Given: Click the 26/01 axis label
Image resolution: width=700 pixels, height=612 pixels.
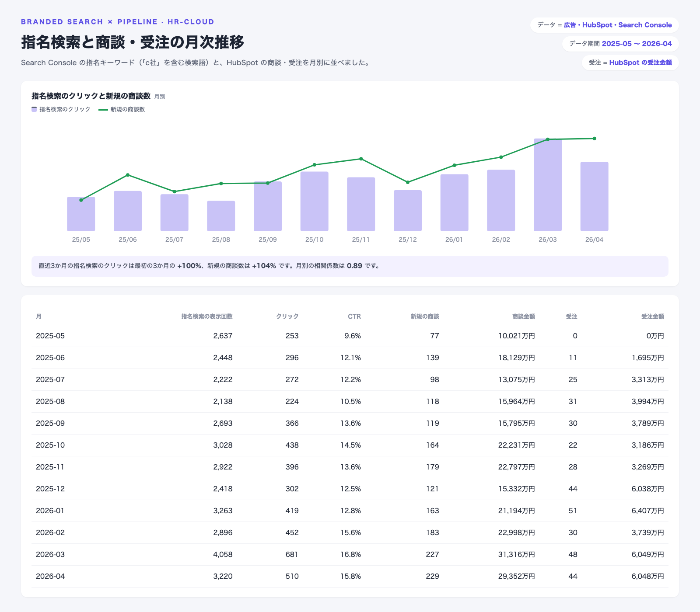Looking at the screenshot, I should tap(454, 240).
